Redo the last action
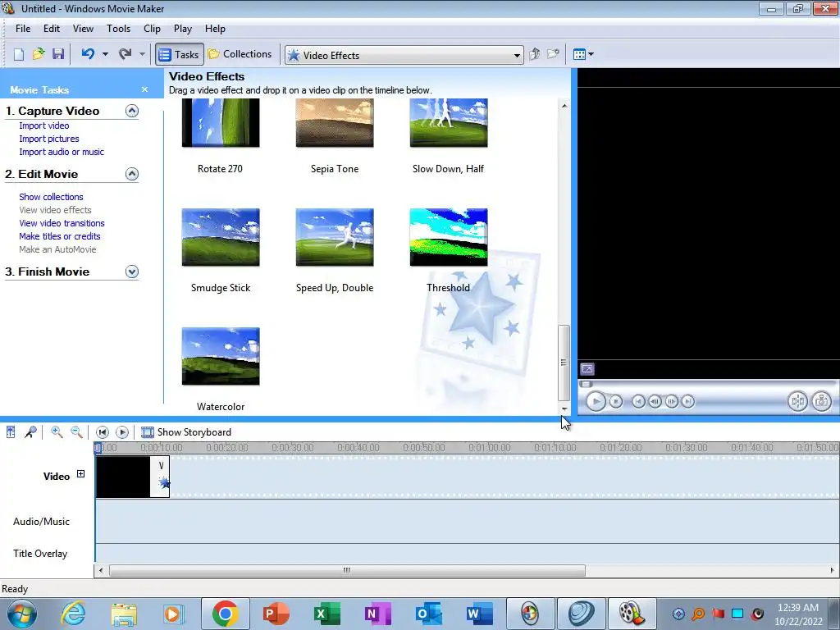The width and height of the screenshot is (840, 630). (125, 54)
